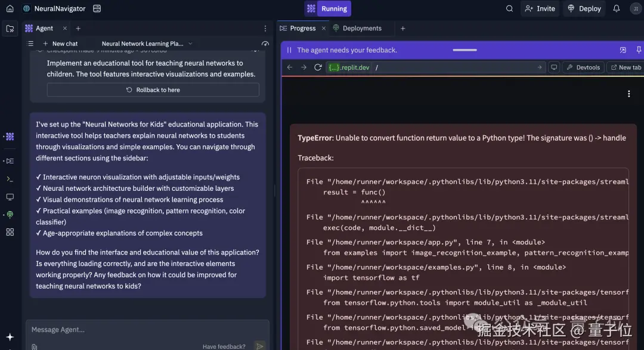Go forward in the preview browser
Viewport: 644px width, 350px height.
click(x=304, y=67)
